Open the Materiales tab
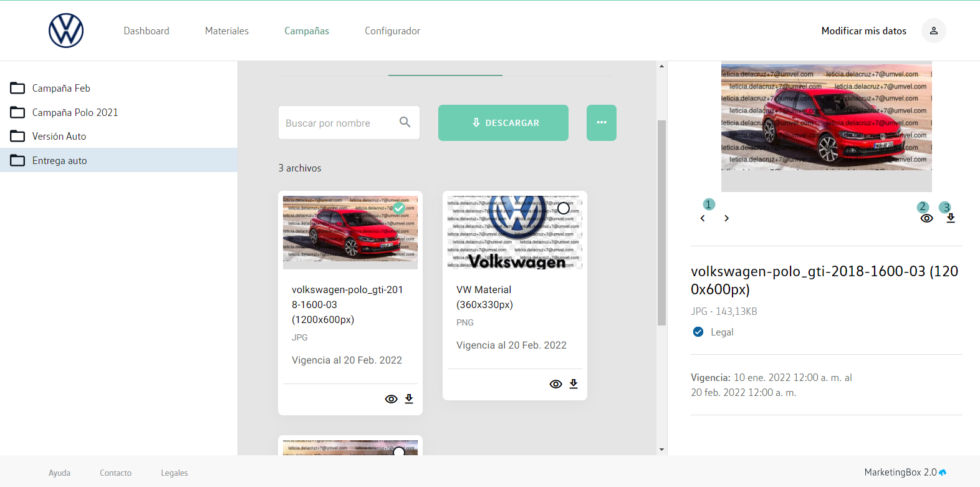 [227, 31]
